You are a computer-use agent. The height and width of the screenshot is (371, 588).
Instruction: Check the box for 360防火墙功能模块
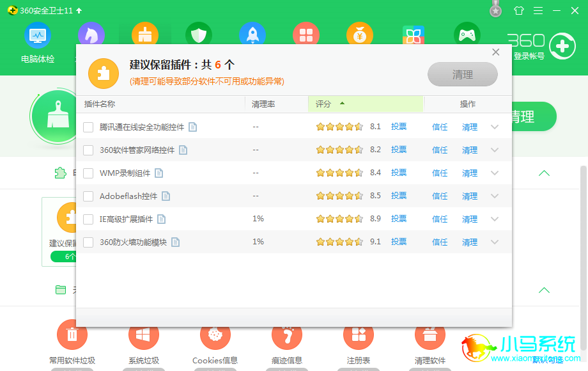click(88, 242)
